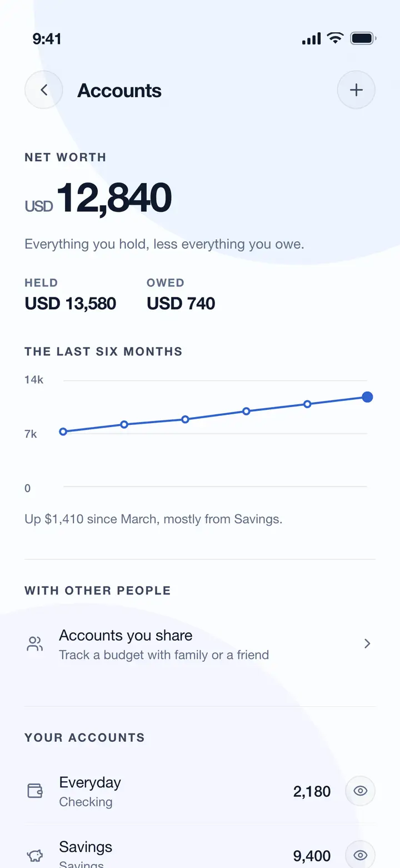Select the first data point on the chart
400x868 pixels.
63,431
